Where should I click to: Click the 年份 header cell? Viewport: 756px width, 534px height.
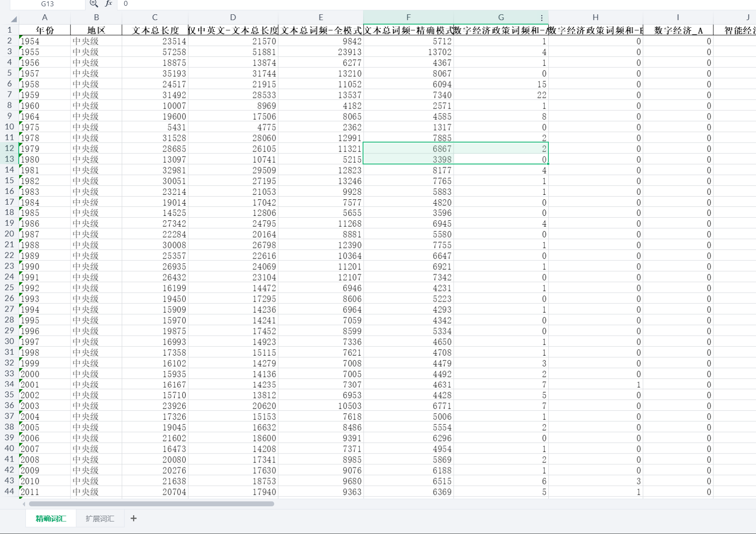pyautogui.click(x=45, y=30)
